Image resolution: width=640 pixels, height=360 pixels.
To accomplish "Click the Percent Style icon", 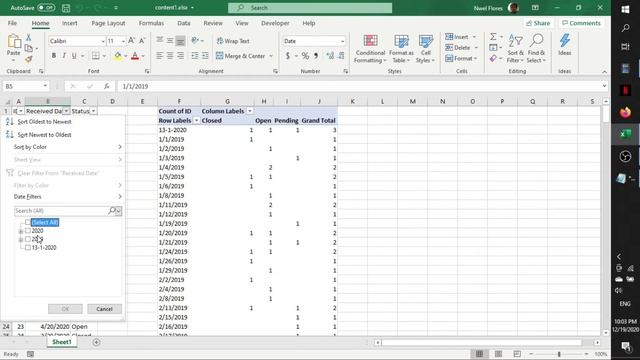I will click(305, 56).
